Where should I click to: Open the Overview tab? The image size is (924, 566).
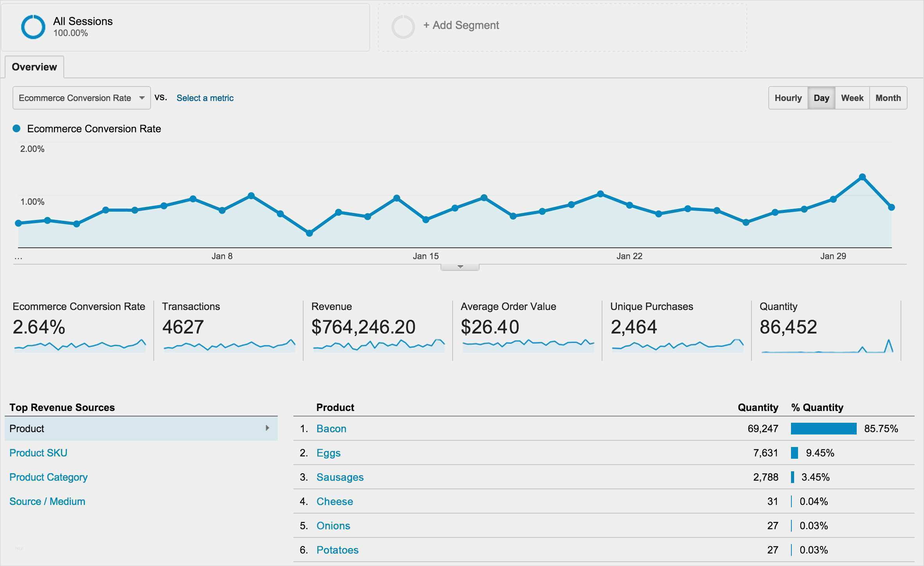coord(34,67)
